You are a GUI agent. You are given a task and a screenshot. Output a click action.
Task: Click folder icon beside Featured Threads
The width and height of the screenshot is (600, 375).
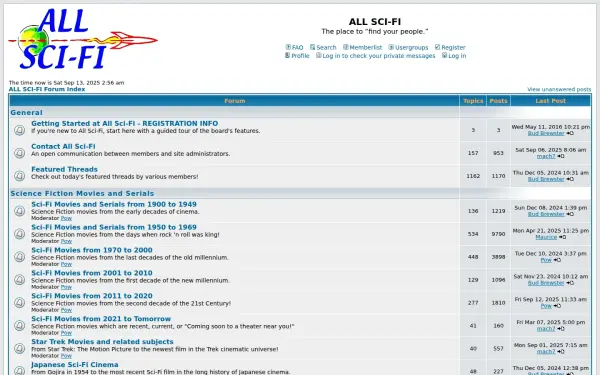pyautogui.click(x=20, y=176)
